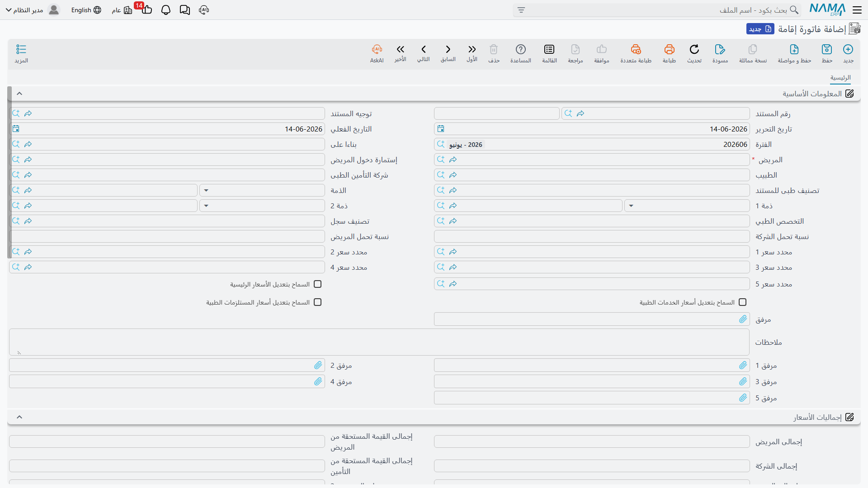Click the إجمالى الشركة total field
This screenshot has width=868, height=488.
pos(592,466)
